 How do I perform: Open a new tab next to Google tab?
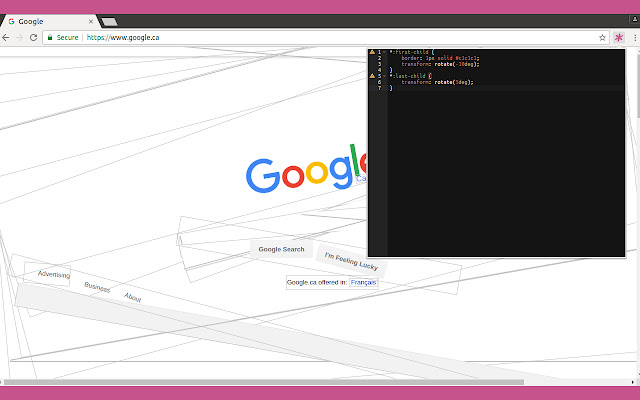[109, 22]
